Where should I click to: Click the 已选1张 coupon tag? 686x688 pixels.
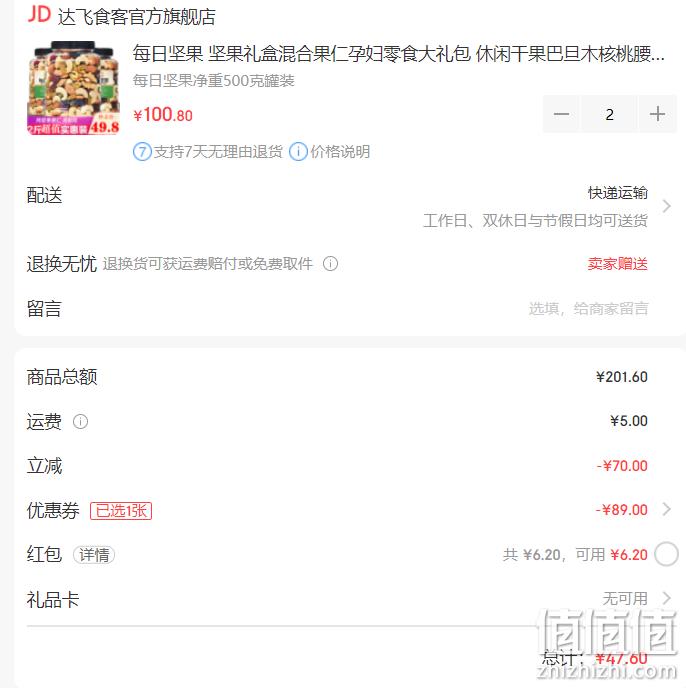121,511
